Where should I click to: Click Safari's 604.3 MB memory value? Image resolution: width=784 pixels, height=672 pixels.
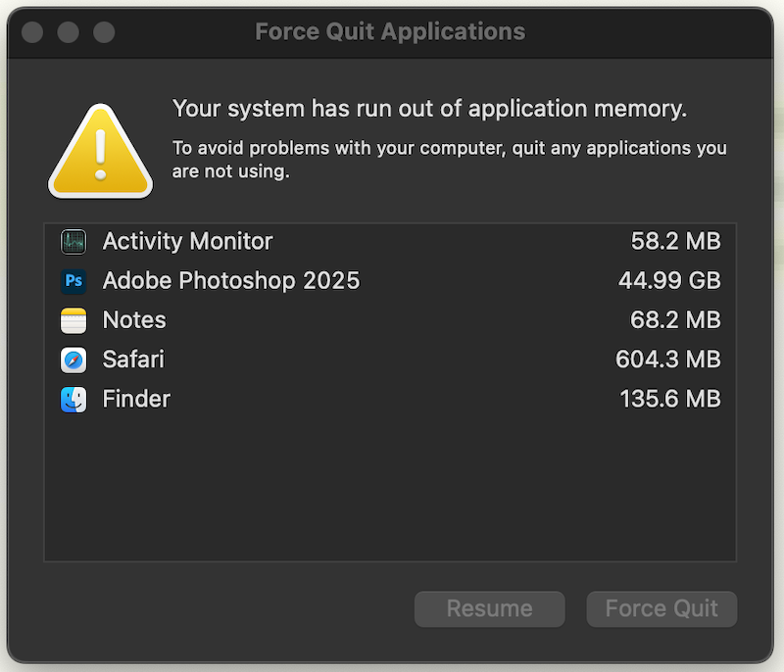coord(667,360)
